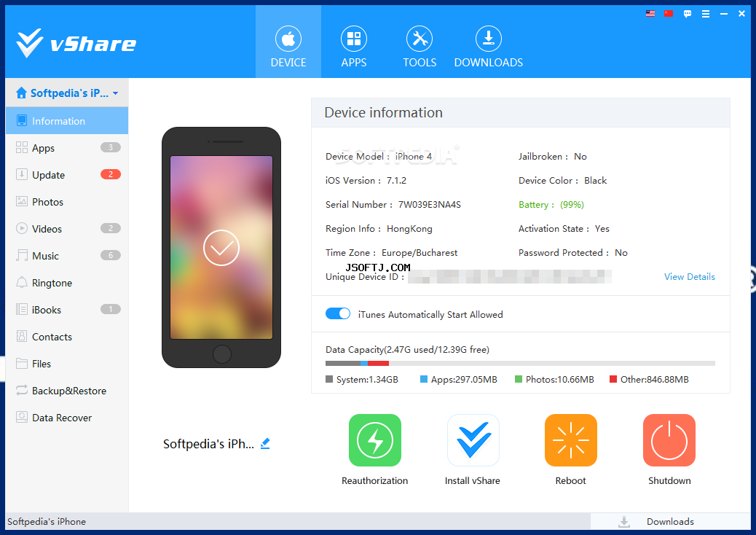This screenshot has height=535, width=756.
Task: Click the Files folder icon
Action: point(22,363)
